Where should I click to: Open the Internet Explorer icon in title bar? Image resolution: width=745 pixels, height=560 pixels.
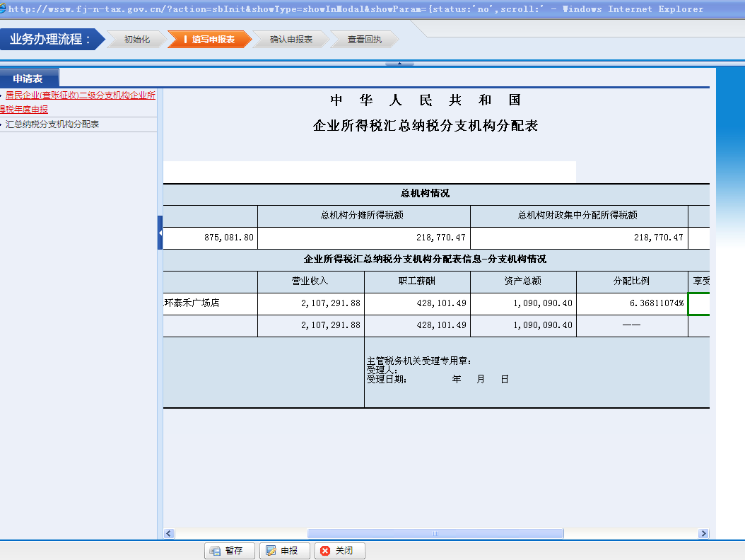(3, 8)
